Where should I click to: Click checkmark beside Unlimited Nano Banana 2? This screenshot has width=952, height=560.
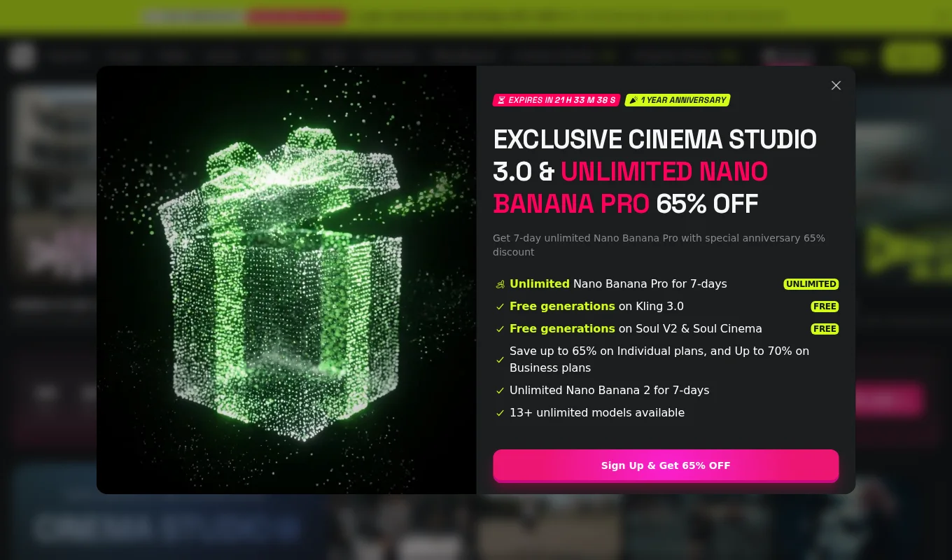coord(500,391)
